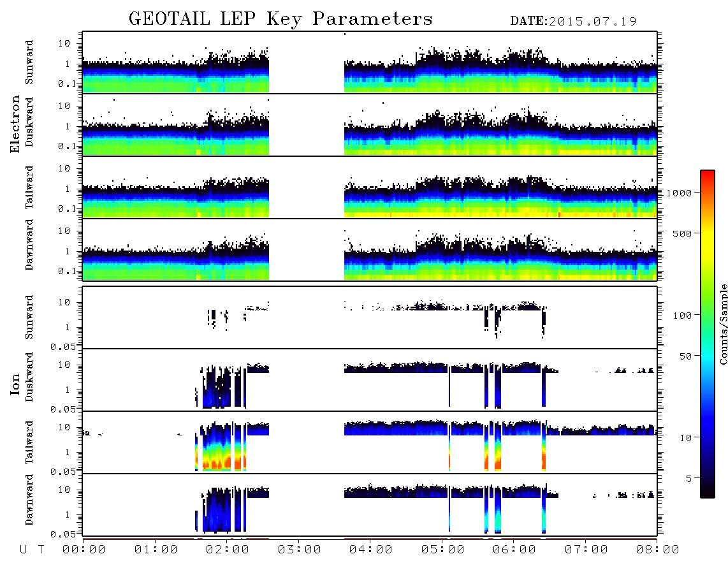
Task: Click the "U T" time axis label
Action: coord(32,550)
